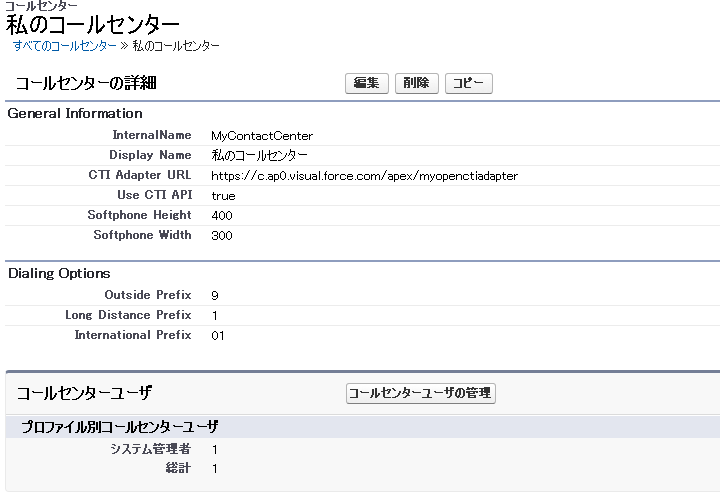Click the システム管理者 profile label
Screen dimensions: 720x494
[x=150, y=449]
